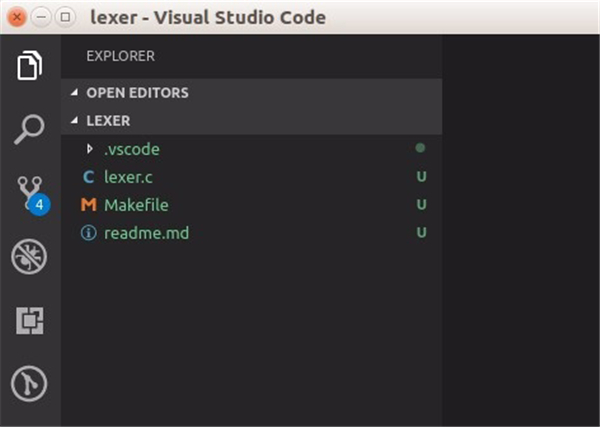Image resolution: width=600 pixels, height=427 pixels.
Task: Click the info icon beside readme.md
Action: 88,233
